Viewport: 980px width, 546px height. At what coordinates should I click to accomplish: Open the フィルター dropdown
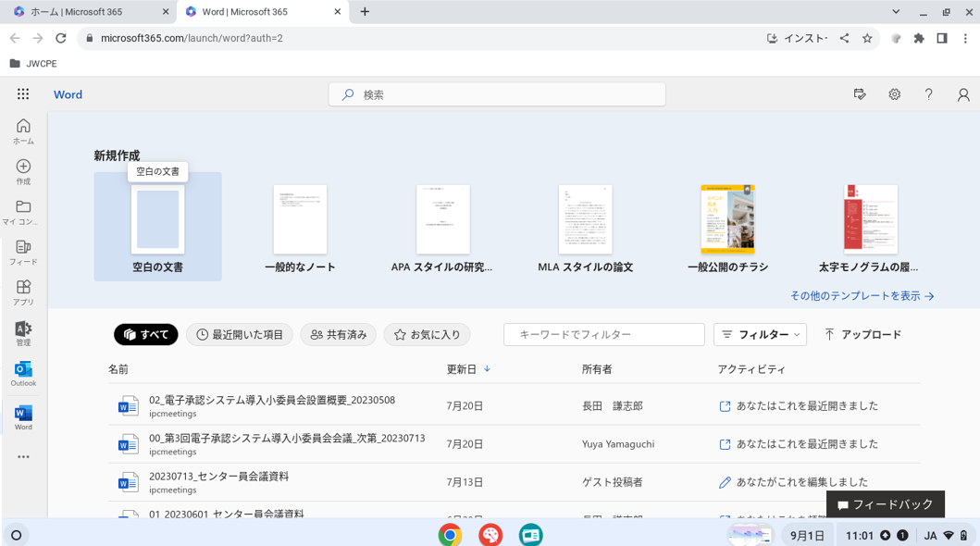pyautogui.click(x=760, y=335)
